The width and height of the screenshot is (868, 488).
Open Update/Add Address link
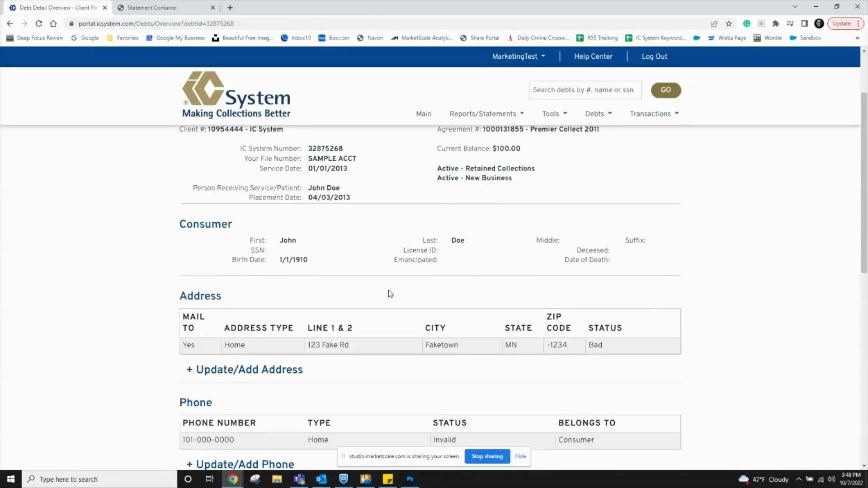244,369
